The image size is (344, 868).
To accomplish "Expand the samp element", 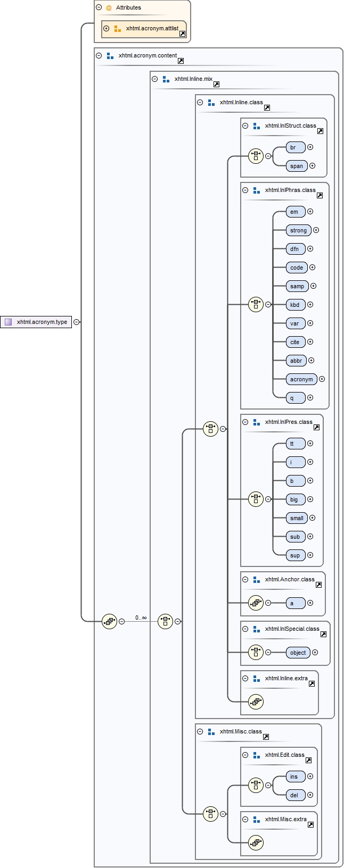I will coord(313,286).
